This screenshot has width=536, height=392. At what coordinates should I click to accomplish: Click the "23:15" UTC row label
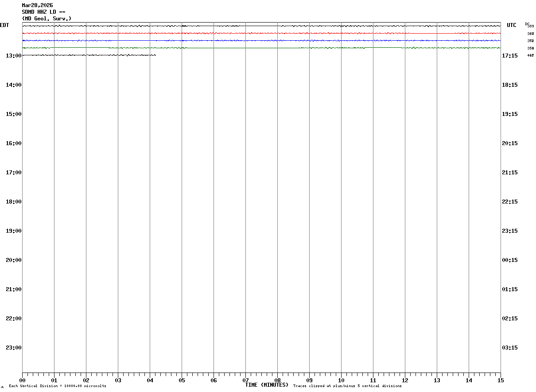(510, 231)
